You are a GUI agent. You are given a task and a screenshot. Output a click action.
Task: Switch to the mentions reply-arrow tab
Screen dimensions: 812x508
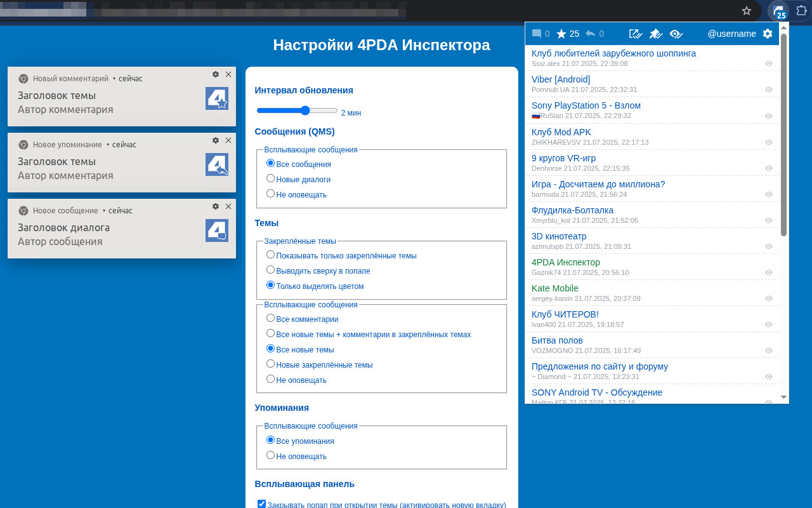591,33
